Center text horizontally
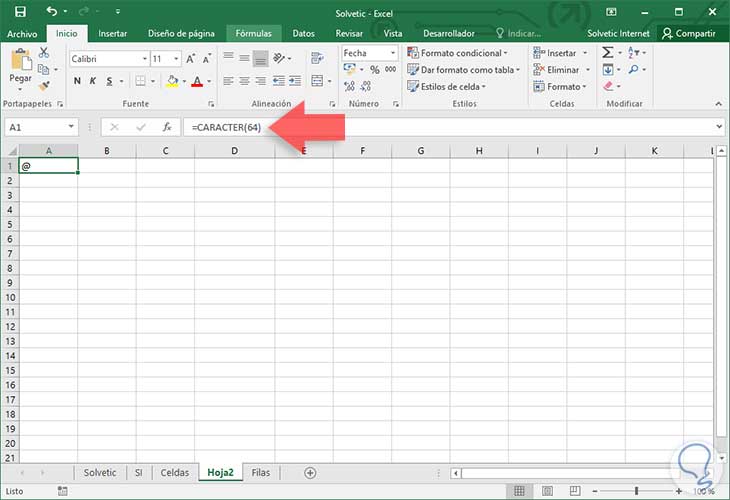The height and width of the screenshot is (500, 730). [244, 81]
